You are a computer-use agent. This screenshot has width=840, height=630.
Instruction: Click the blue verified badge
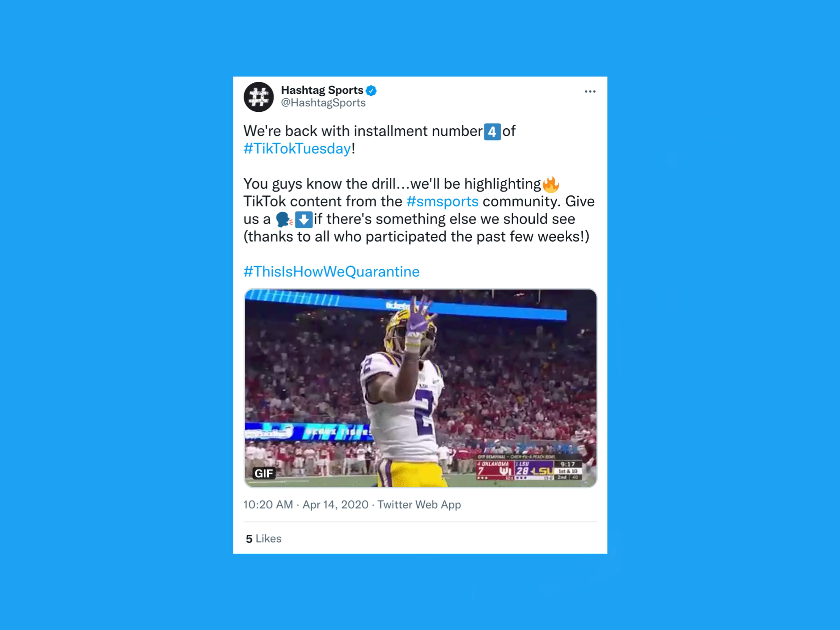click(371, 91)
